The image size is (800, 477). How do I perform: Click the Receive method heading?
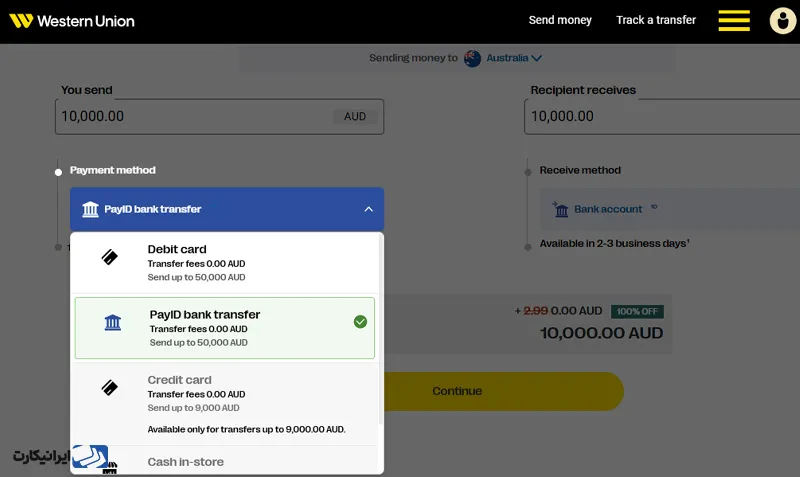coord(580,170)
